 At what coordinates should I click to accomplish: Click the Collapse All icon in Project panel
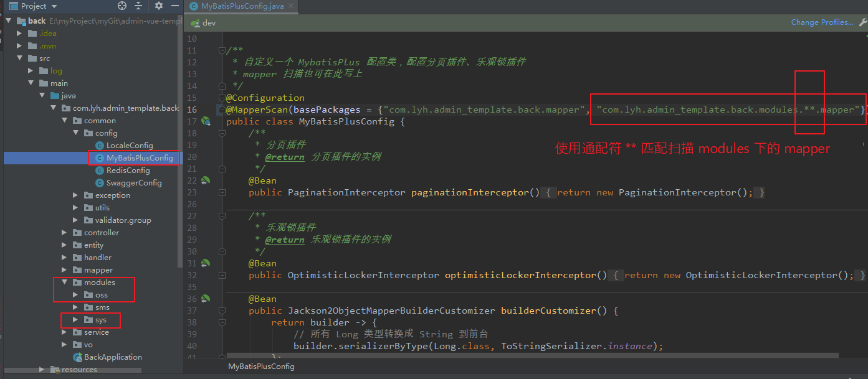pyautogui.click(x=138, y=6)
